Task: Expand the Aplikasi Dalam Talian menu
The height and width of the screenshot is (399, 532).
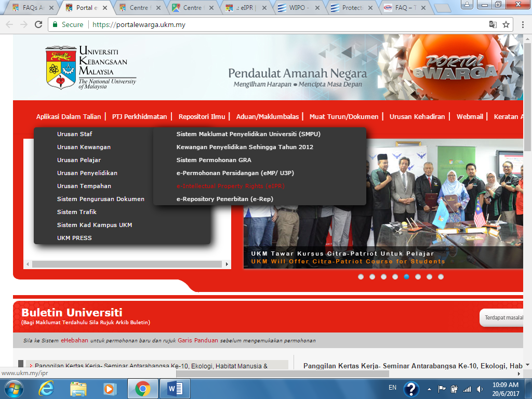Action: [x=69, y=117]
